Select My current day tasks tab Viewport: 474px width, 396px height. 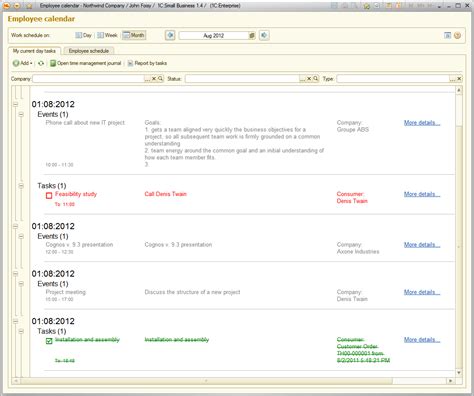coord(34,51)
